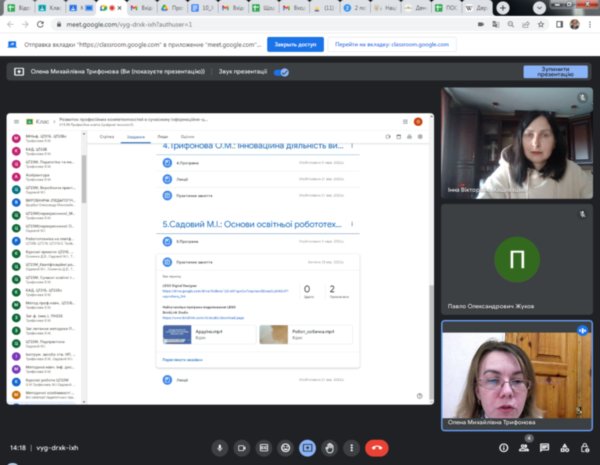Turn on captions in the call

click(x=264, y=448)
